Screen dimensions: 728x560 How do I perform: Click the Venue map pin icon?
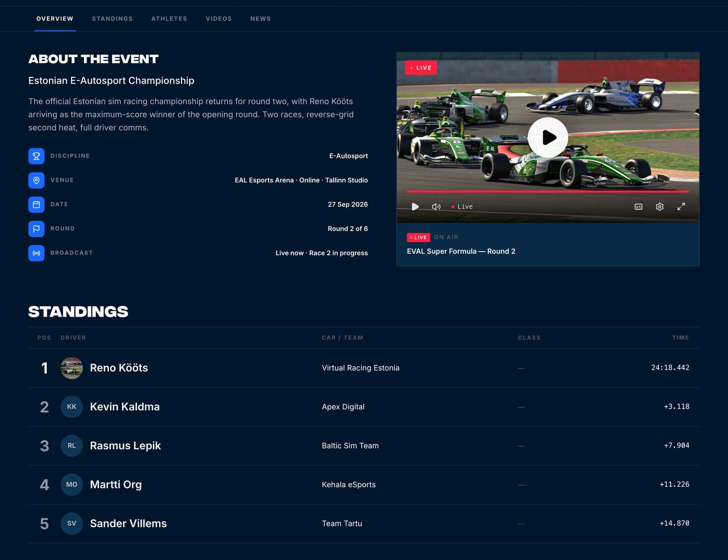[x=36, y=180]
